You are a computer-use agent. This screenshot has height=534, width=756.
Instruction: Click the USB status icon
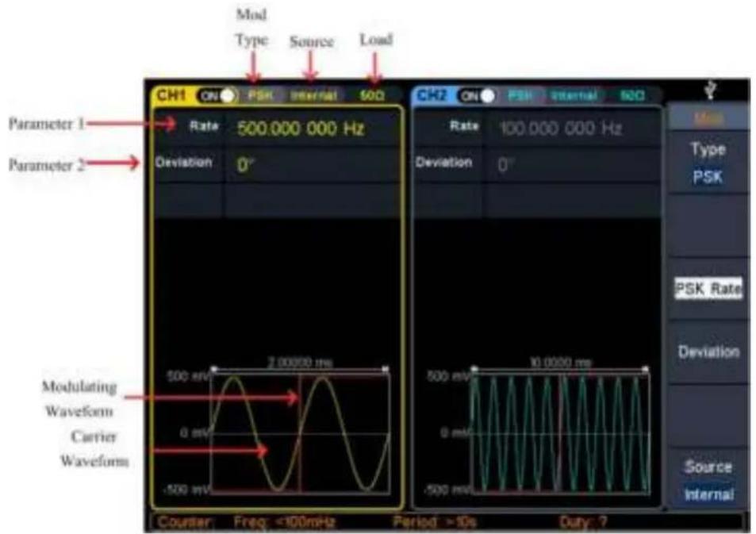[709, 90]
